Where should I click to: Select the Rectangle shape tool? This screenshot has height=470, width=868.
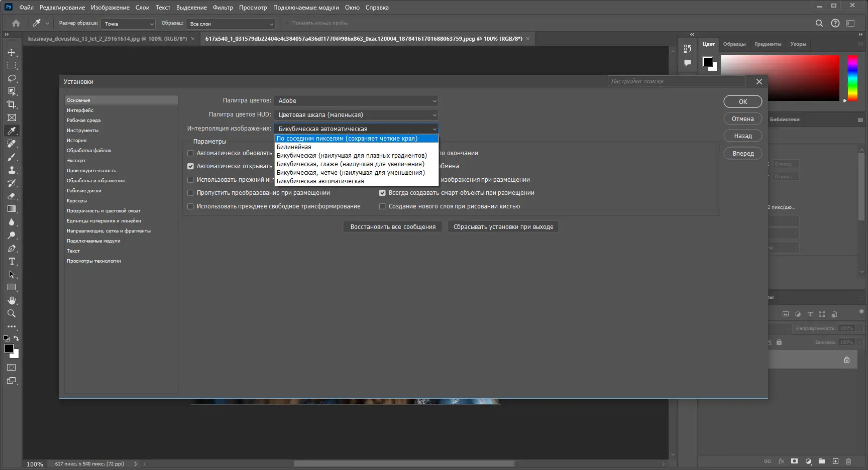12,287
